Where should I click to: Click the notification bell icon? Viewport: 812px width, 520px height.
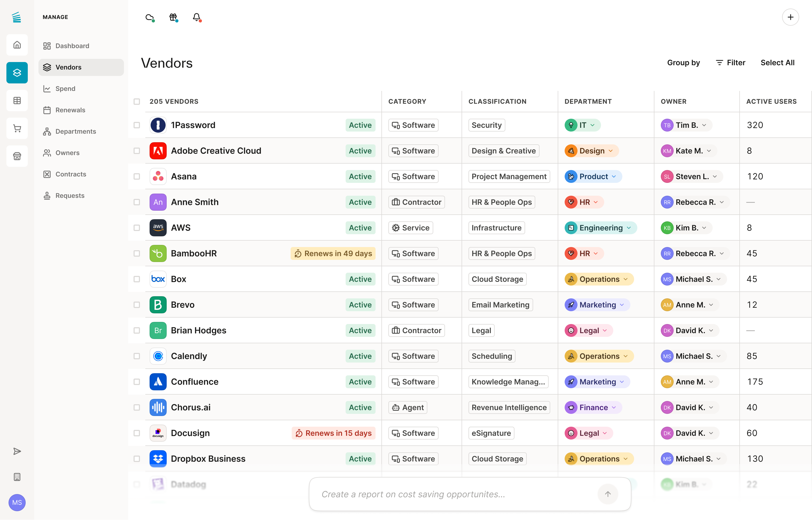[x=197, y=17]
